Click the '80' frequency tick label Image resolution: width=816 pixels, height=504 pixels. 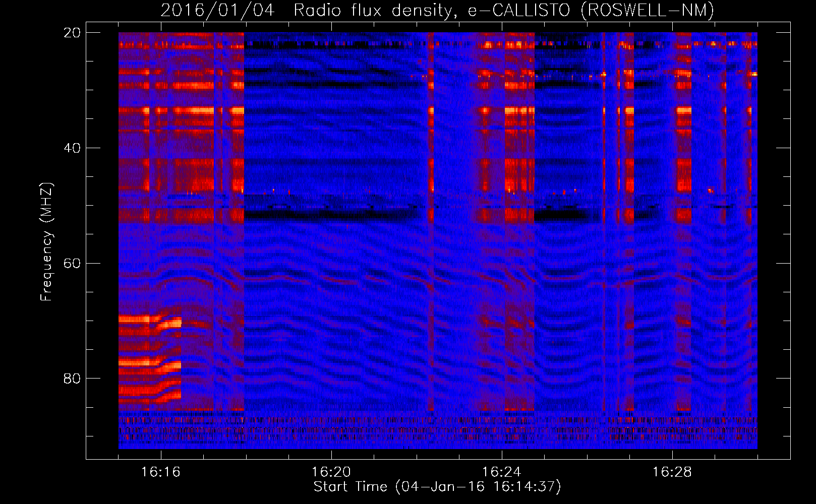[72, 379]
